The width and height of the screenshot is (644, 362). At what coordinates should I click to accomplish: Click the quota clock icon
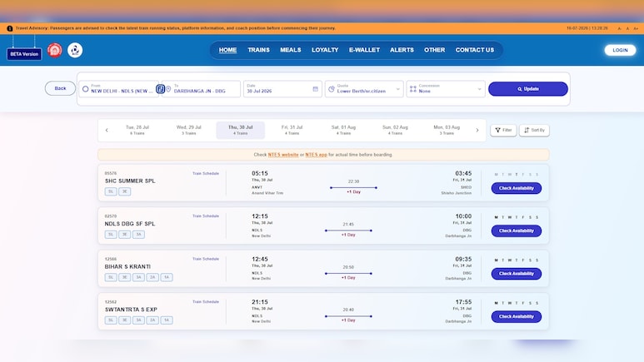click(x=332, y=89)
